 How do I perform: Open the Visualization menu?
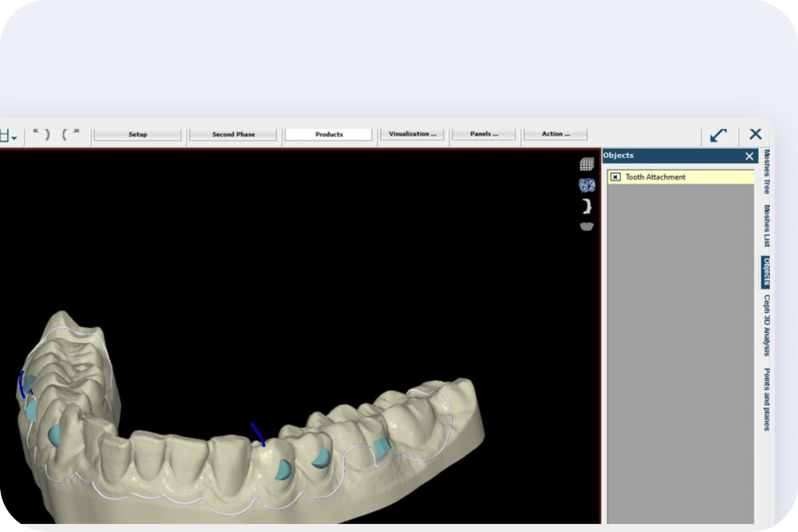point(413,134)
